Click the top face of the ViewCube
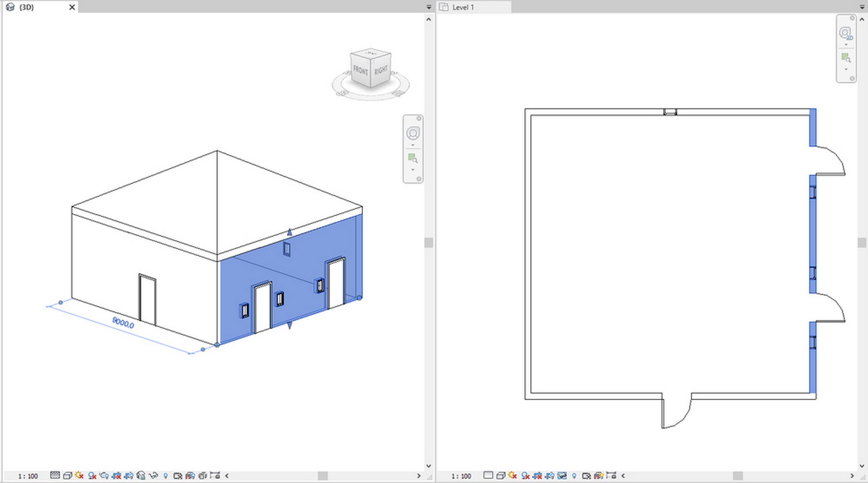868x483 pixels. [x=371, y=54]
